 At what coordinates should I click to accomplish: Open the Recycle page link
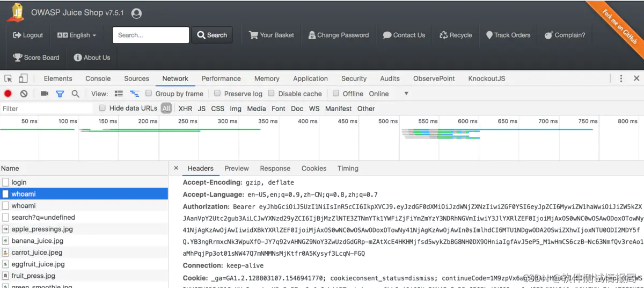[456, 35]
